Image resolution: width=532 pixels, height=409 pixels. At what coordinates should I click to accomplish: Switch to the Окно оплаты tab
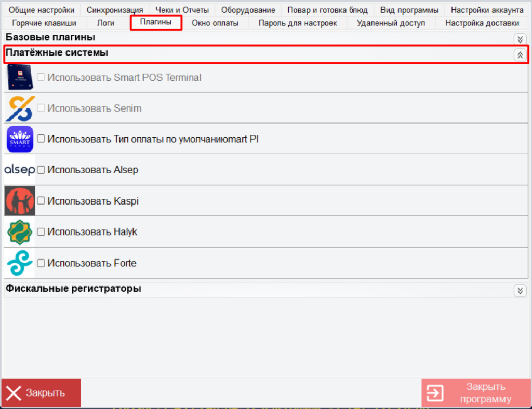[215, 23]
